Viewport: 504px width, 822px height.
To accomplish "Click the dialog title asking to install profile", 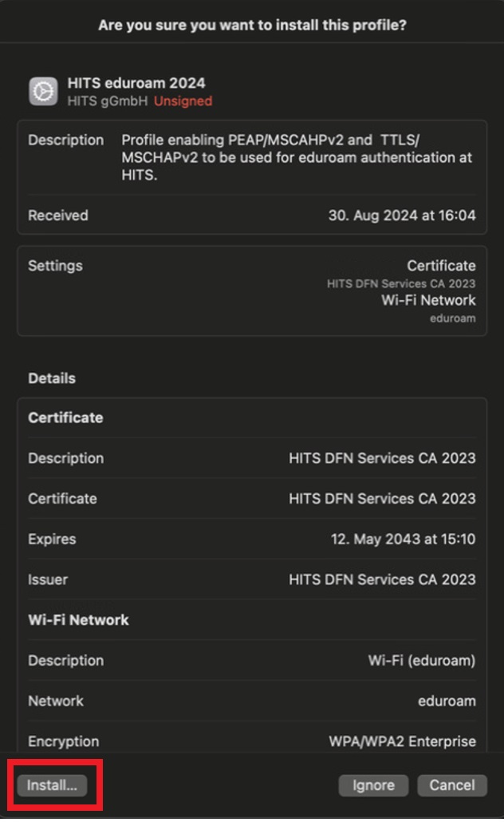I will tap(252, 26).
